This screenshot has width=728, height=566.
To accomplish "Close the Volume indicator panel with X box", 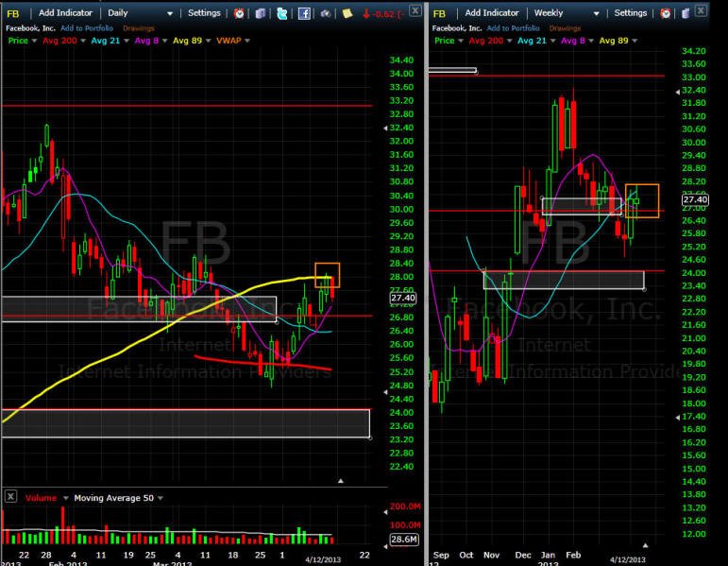I will [x=10, y=496].
